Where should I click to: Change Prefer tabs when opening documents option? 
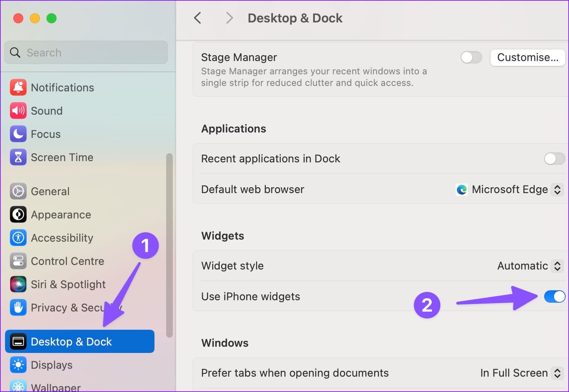(521, 373)
